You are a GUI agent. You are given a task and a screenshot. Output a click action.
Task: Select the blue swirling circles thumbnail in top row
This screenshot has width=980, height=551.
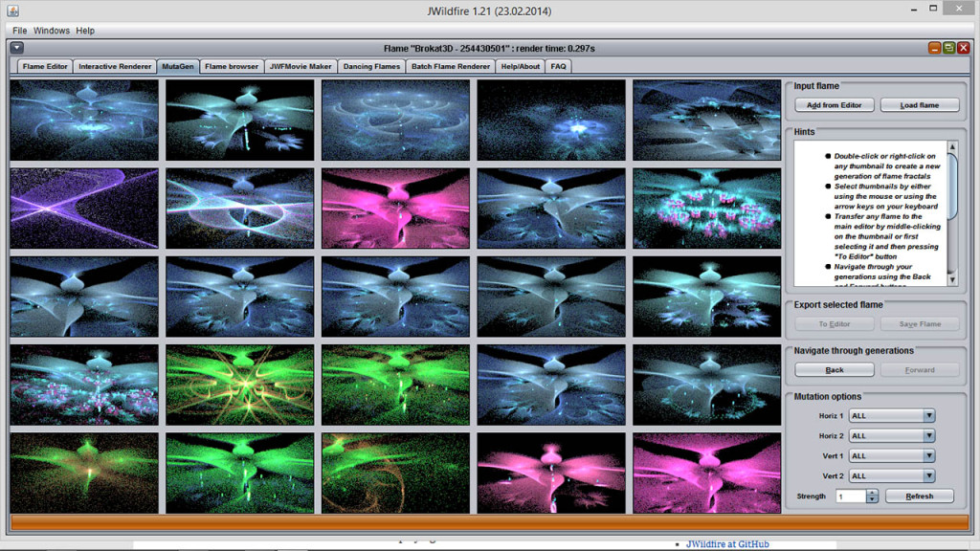tap(395, 120)
